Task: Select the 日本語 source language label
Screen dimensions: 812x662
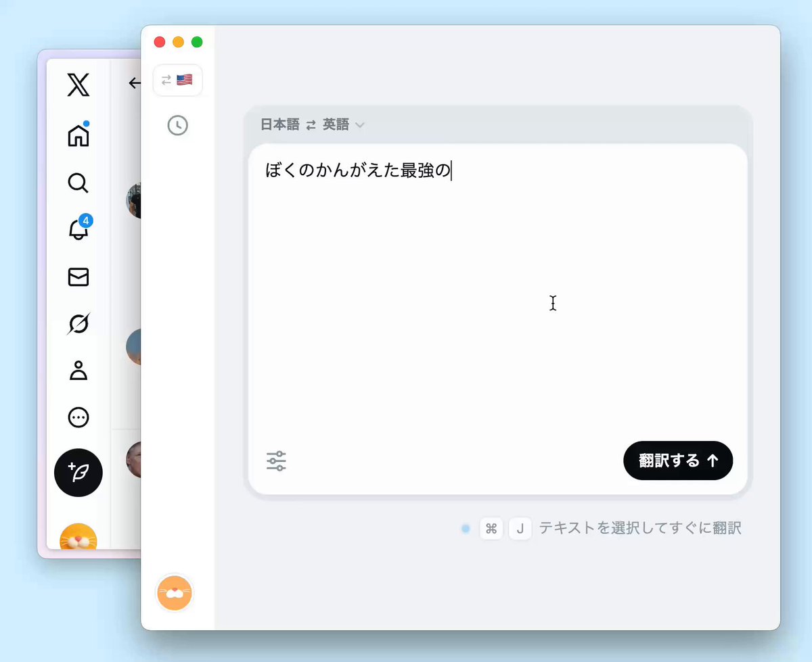Action: (x=279, y=124)
